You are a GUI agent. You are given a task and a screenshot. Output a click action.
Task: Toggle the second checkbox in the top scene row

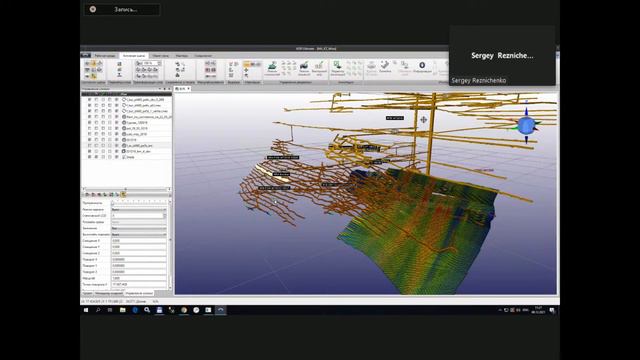click(96, 100)
